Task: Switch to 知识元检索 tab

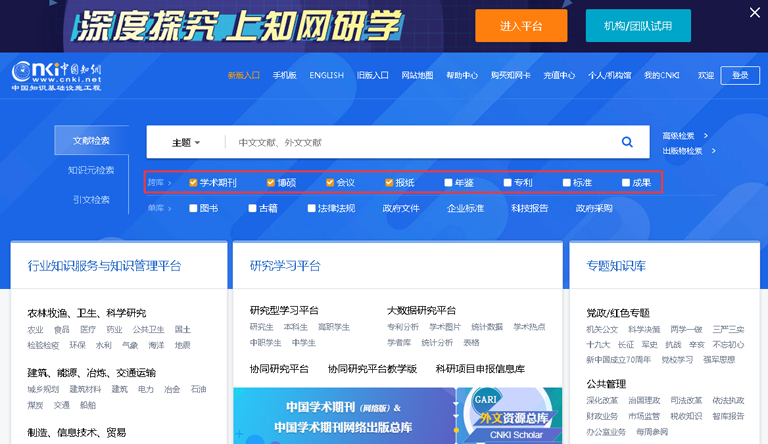Action: coord(91,170)
